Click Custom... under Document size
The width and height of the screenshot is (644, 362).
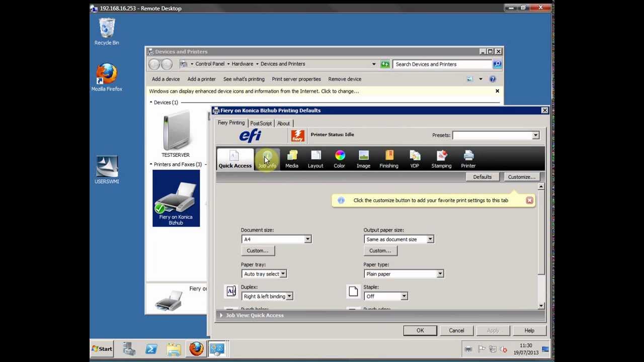tap(258, 251)
